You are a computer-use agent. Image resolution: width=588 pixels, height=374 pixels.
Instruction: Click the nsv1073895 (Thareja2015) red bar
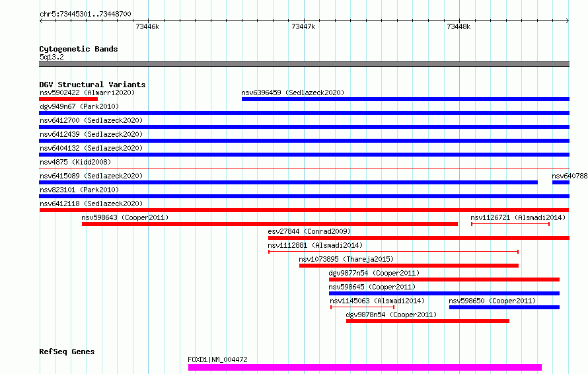click(x=409, y=266)
